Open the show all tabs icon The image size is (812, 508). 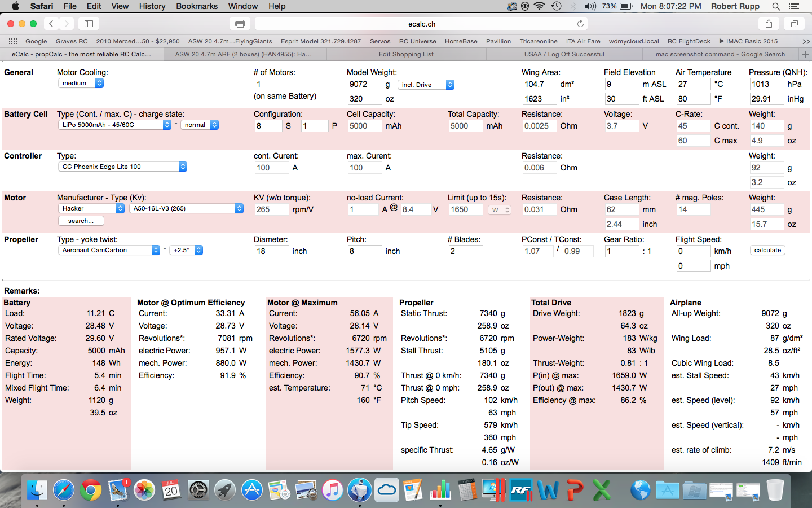click(794, 24)
